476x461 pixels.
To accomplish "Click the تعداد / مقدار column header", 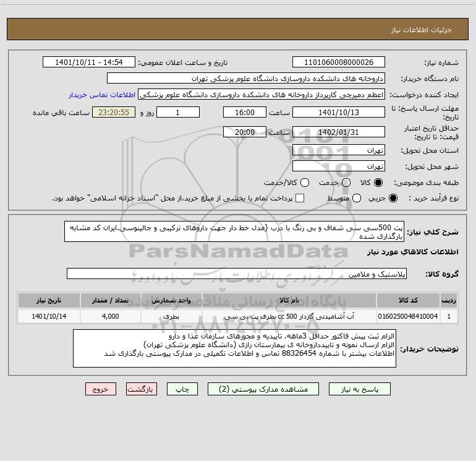I will tap(110, 300).
